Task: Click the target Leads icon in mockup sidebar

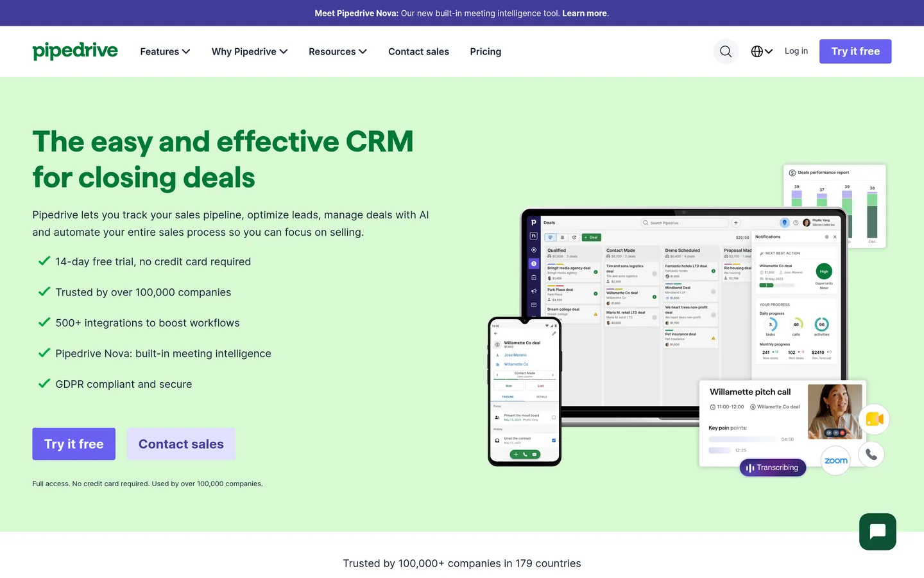Action: [534, 250]
